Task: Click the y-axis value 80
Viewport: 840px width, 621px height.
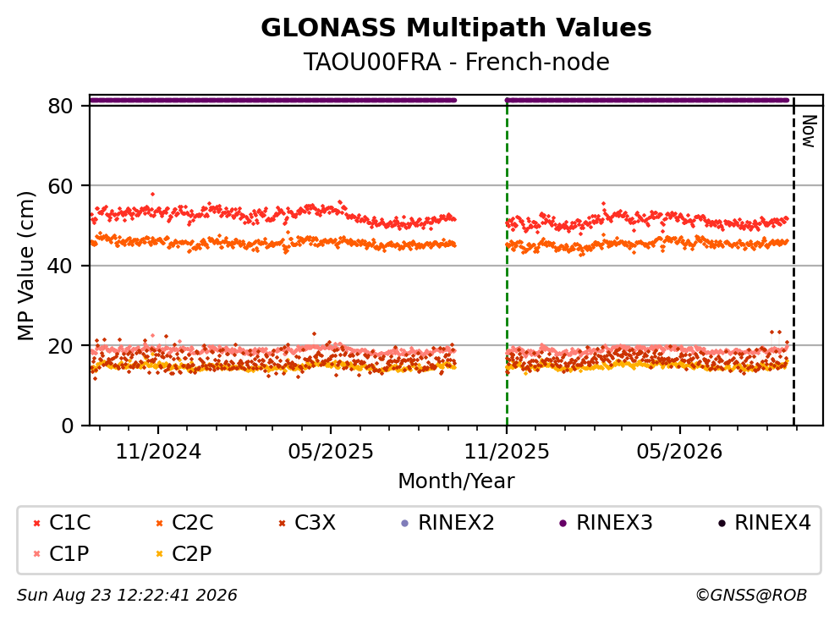Action: pyautogui.click(x=60, y=106)
